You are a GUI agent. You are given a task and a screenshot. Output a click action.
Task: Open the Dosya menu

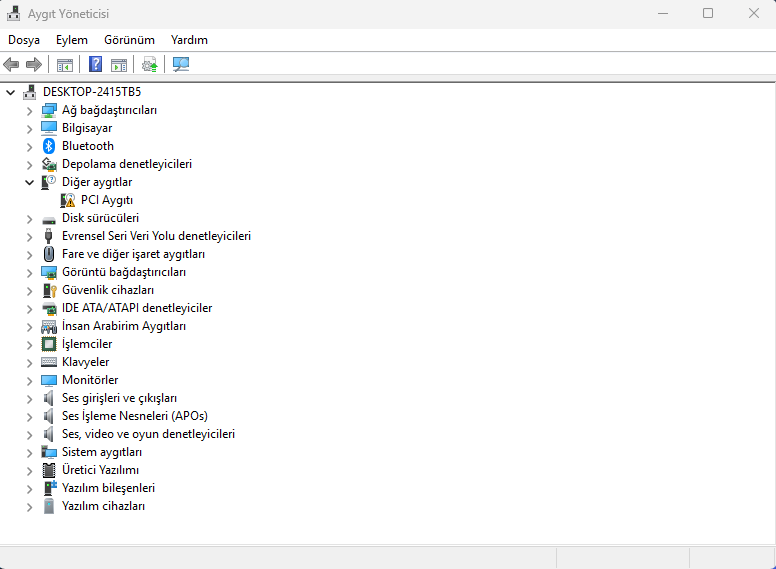pos(24,40)
